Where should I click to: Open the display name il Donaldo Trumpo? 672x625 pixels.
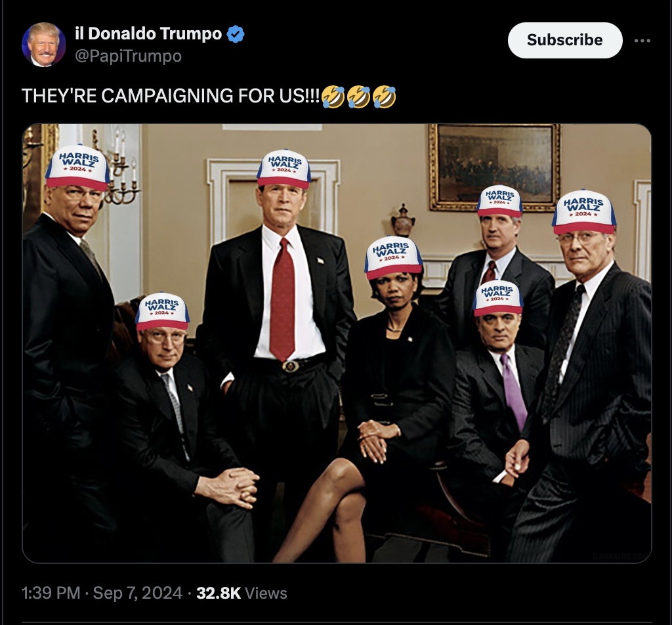(x=148, y=33)
